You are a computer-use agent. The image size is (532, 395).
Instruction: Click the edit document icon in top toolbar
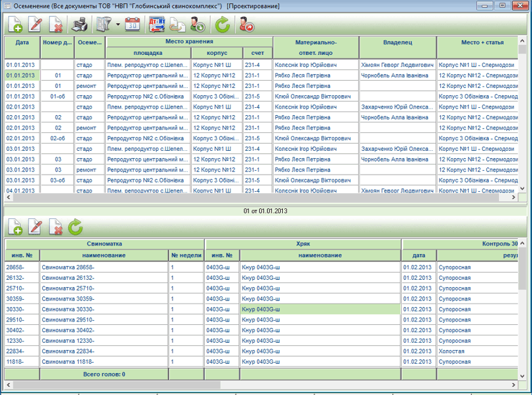point(36,25)
